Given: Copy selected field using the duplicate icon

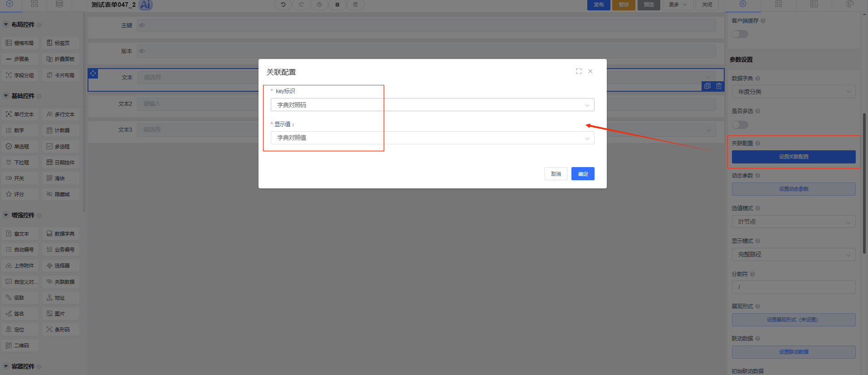Looking at the screenshot, I should click(707, 86).
